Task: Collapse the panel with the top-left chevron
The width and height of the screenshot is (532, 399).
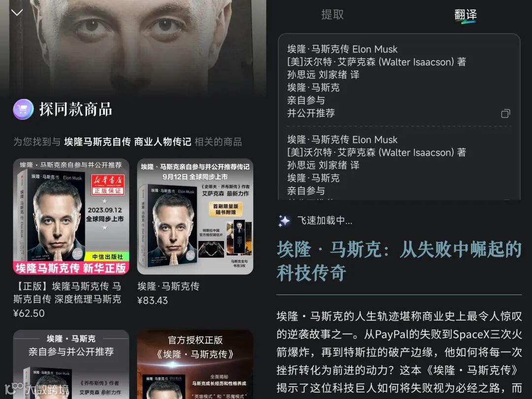Action: coord(17,12)
